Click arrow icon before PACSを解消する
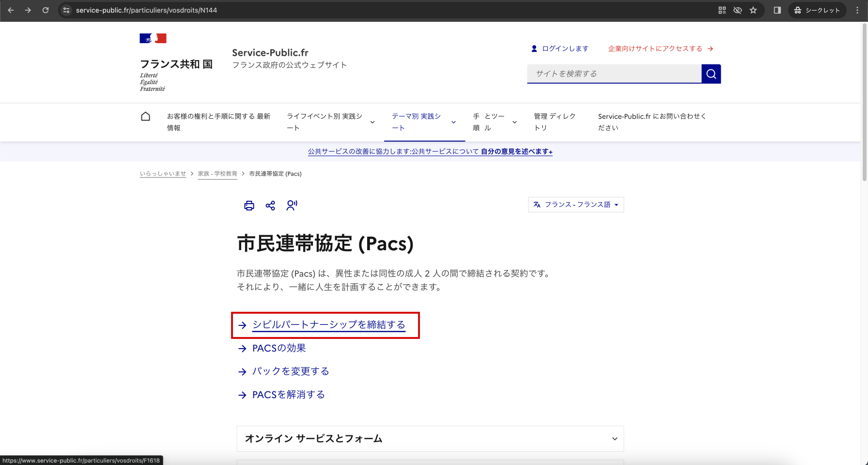The image size is (868, 465). 243,395
